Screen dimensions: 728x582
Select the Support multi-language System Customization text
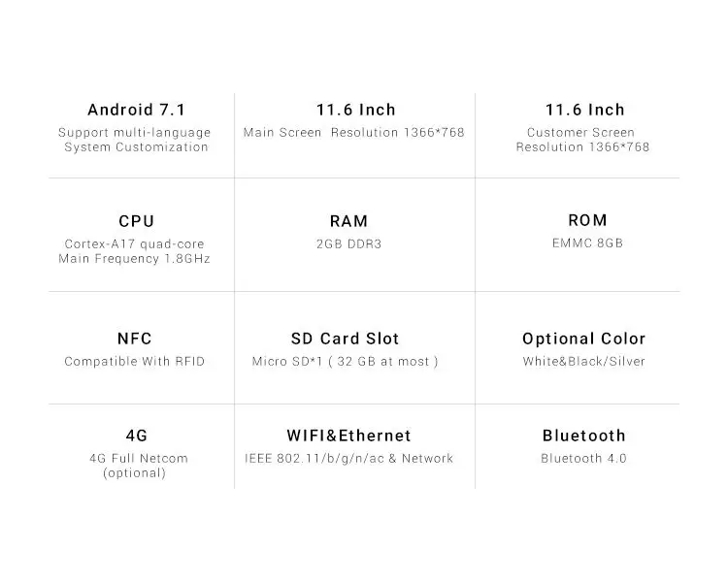[x=135, y=140]
